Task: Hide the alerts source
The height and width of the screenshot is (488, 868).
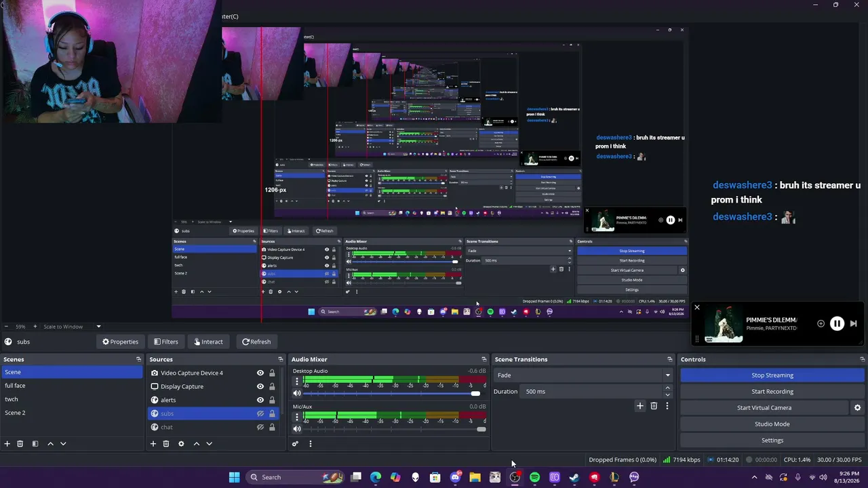Action: click(260, 400)
